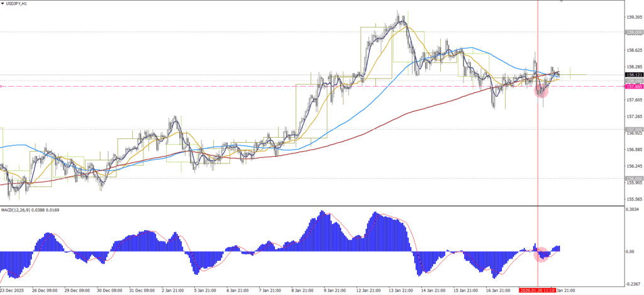Click the black 158.121 current price label
644x295 pixels.
[634, 75]
